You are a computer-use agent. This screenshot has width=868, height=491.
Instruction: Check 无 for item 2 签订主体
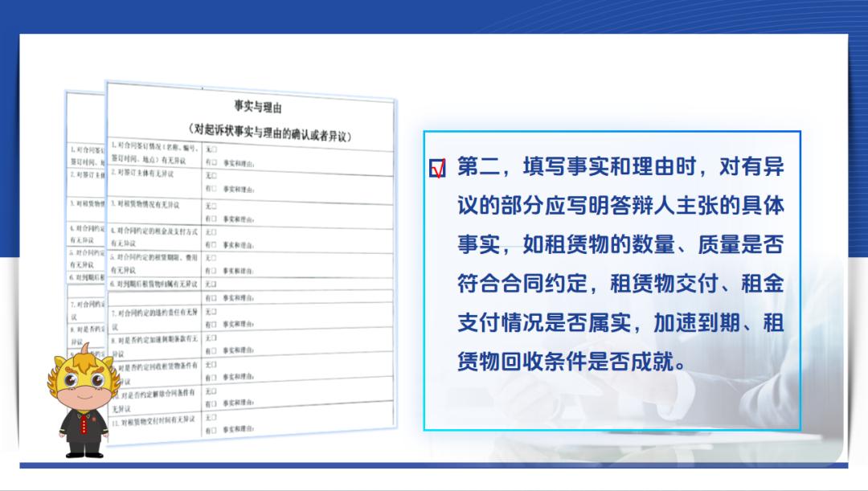[x=213, y=176]
